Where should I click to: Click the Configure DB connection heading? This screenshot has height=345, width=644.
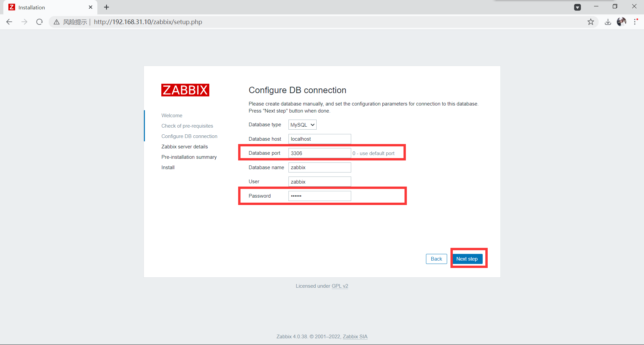point(297,90)
